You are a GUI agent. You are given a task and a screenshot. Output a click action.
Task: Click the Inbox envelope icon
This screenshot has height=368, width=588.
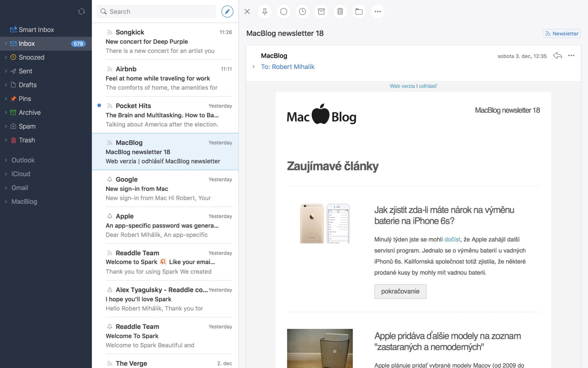pyautogui.click(x=13, y=43)
